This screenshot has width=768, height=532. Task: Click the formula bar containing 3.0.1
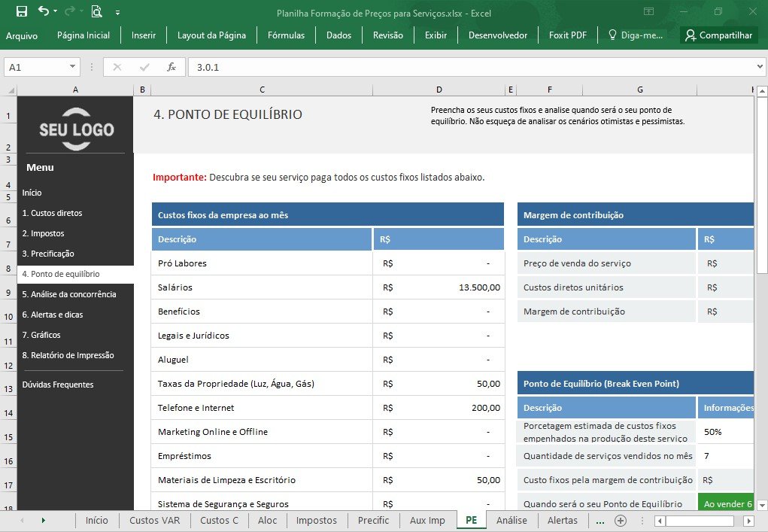(470, 67)
